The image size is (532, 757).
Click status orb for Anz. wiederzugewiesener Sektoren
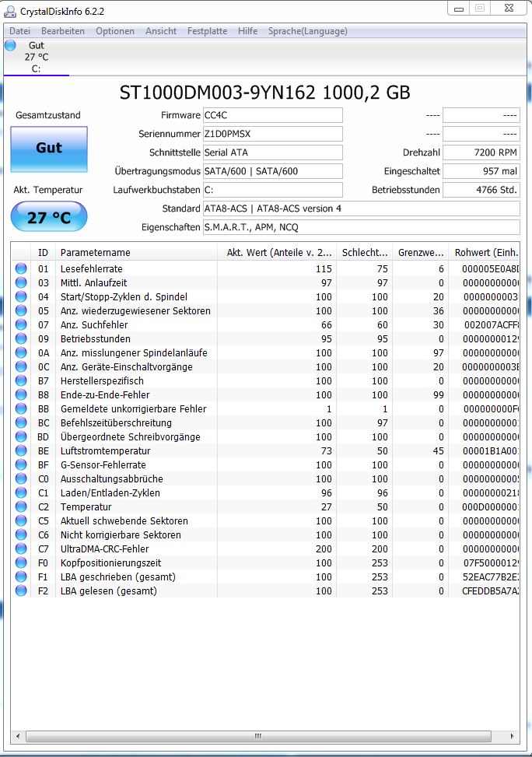21,310
